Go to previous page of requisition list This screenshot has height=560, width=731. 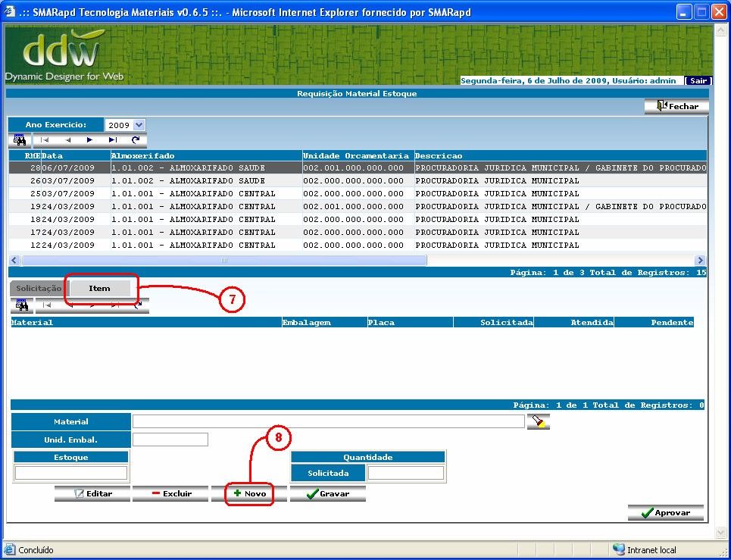(67, 140)
